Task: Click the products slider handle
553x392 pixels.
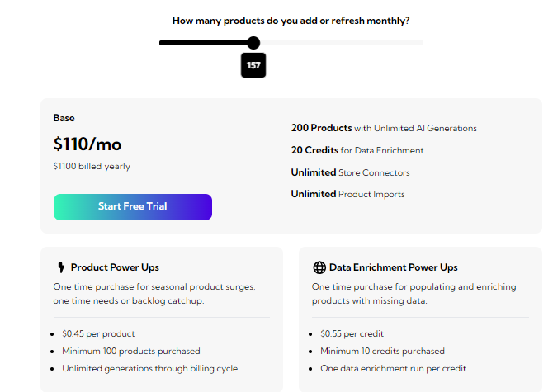Action: (x=253, y=43)
